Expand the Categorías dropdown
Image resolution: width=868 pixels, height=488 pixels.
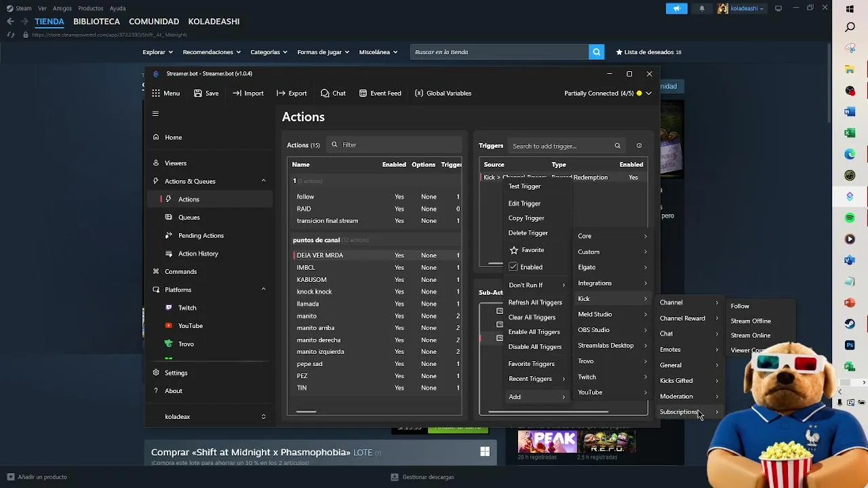click(269, 52)
